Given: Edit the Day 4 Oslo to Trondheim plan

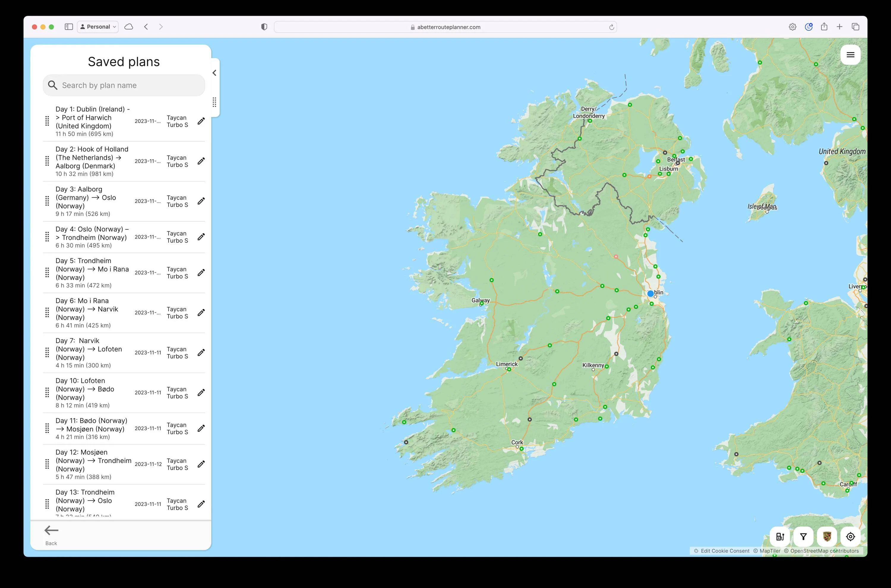Looking at the screenshot, I should (201, 237).
